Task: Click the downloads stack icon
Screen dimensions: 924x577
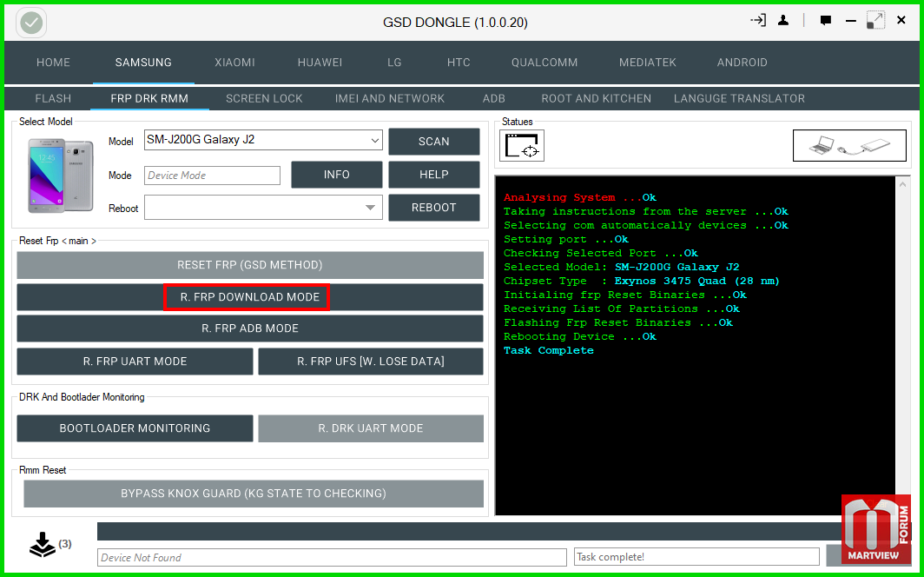Action: pyautogui.click(x=43, y=544)
